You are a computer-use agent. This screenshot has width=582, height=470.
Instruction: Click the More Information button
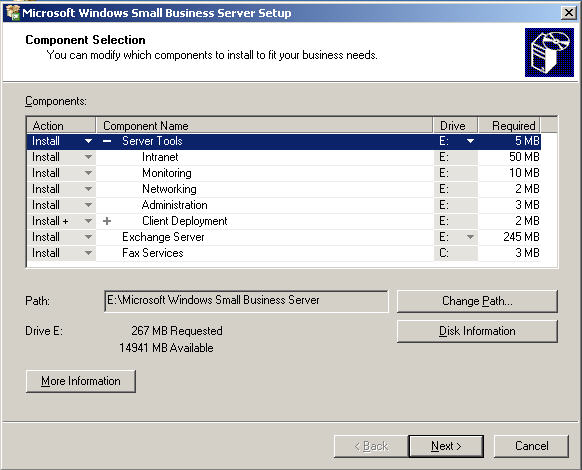pyautogui.click(x=81, y=381)
